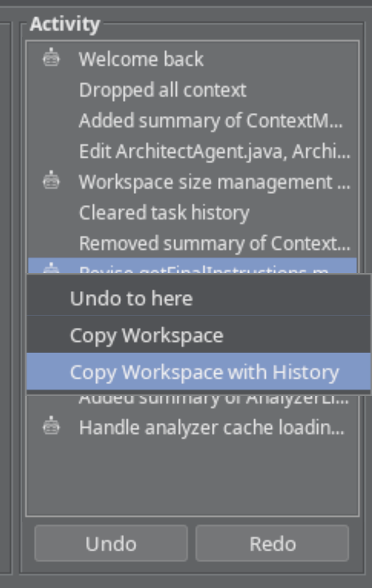Select Copy Workspace menu option

pyautogui.click(x=146, y=336)
